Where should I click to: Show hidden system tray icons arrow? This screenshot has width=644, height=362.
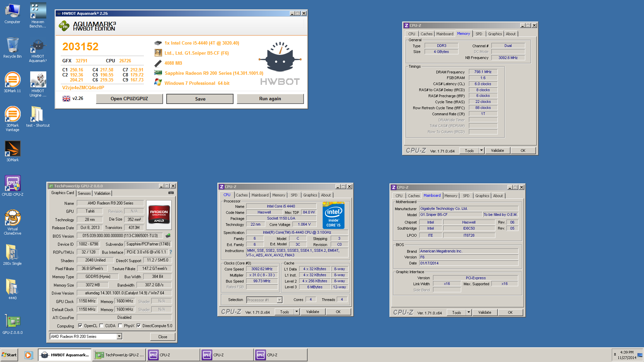615,355
